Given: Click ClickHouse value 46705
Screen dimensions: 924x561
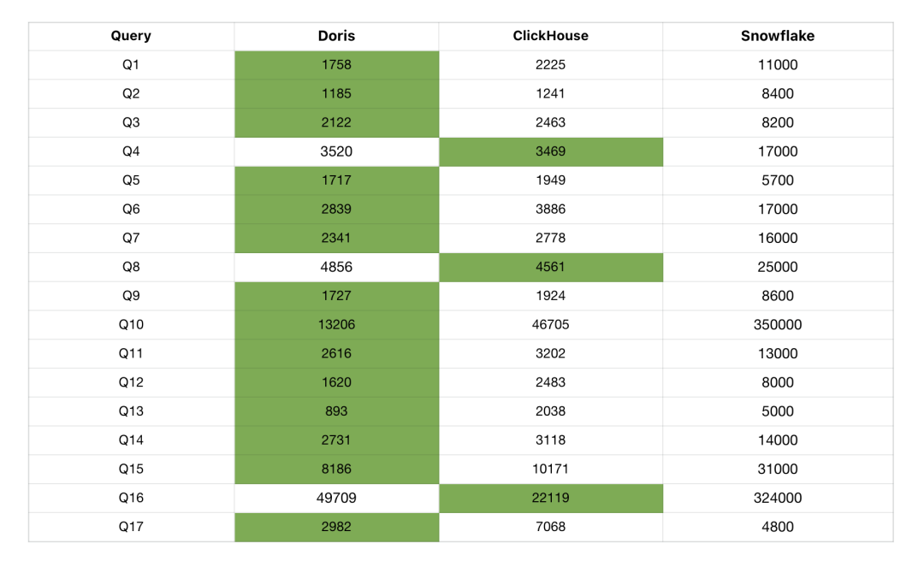Looking at the screenshot, I should click(550, 325).
